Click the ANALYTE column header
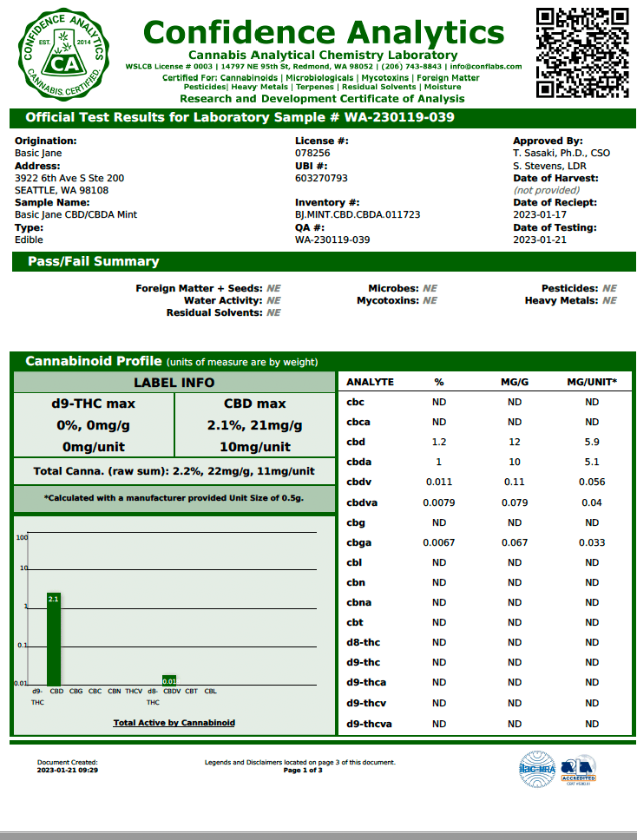 click(x=371, y=382)
